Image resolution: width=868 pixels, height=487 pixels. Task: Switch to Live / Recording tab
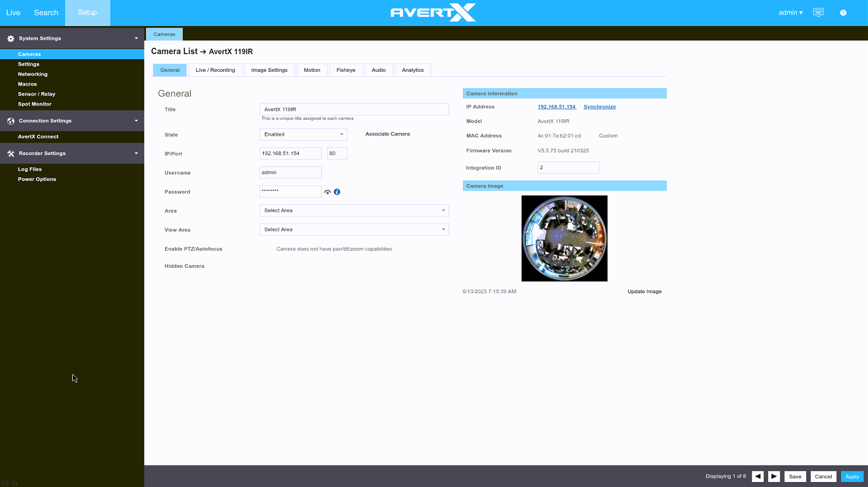tap(215, 70)
